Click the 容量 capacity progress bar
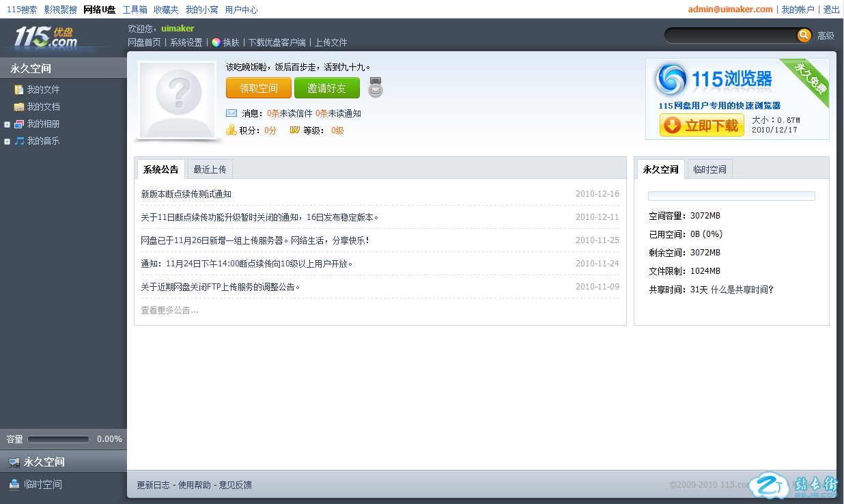844x504 pixels. (x=58, y=439)
